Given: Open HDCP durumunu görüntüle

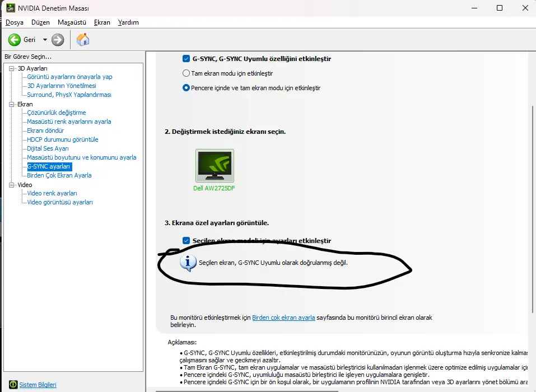Looking at the screenshot, I should 63,139.
